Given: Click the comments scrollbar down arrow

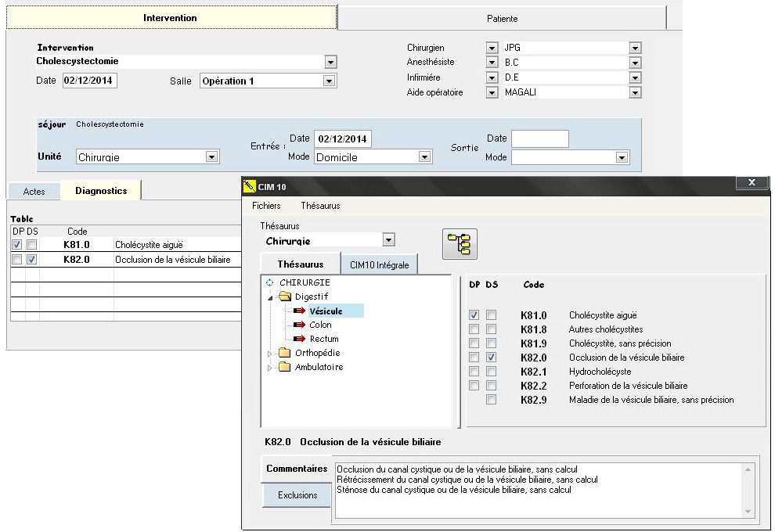Looking at the screenshot, I should (x=748, y=512).
